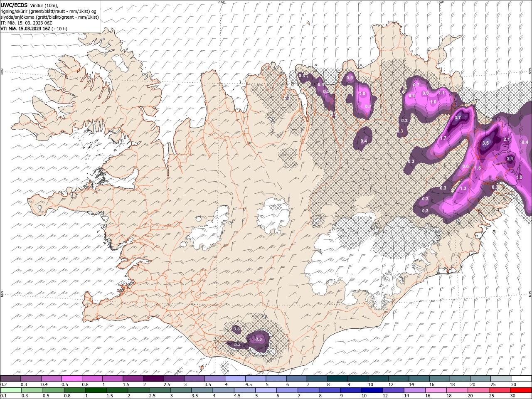Select the bright red rain swatch after 30
This screenshot has width=532, height=399.
tap(521, 390)
